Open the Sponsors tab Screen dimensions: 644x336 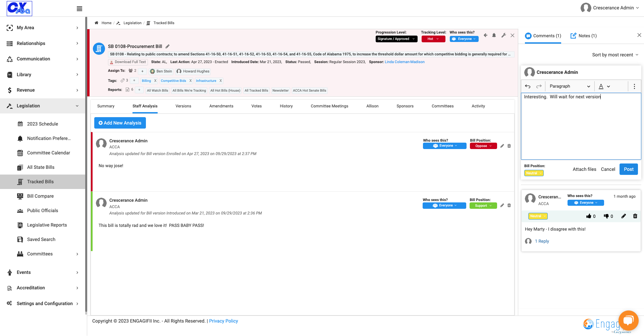coord(405,106)
